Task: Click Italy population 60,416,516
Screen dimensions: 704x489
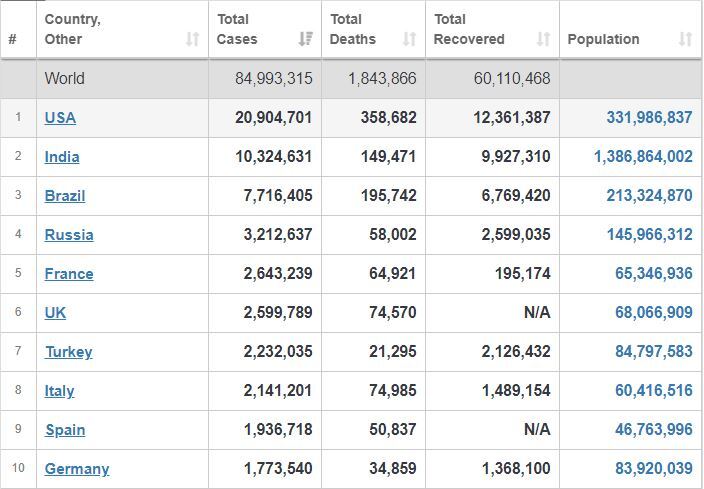Action: 654,391
